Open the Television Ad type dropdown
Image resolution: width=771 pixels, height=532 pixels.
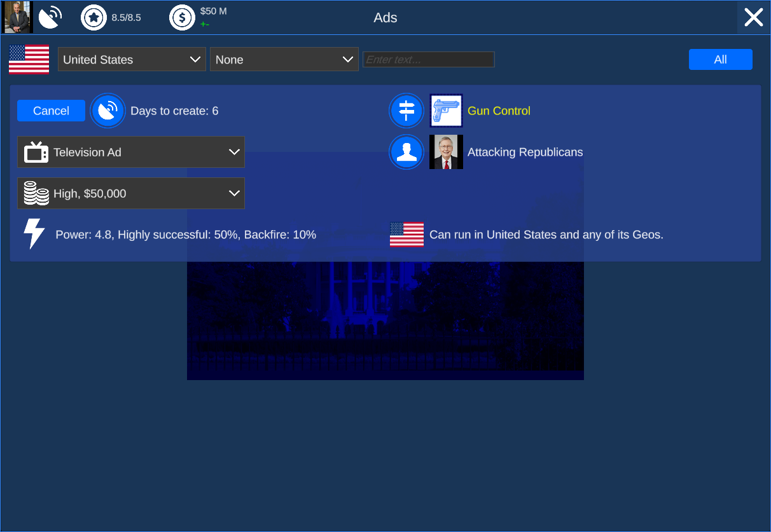131,153
